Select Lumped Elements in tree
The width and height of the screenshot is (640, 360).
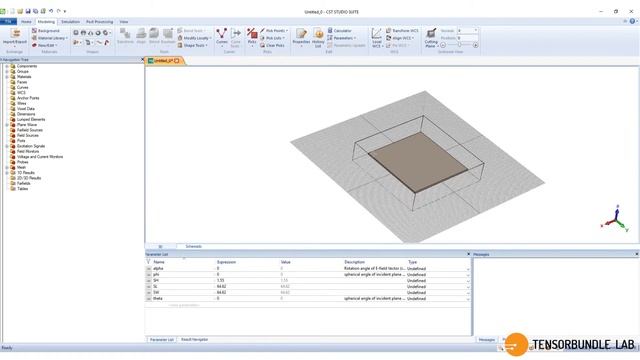tap(31, 120)
